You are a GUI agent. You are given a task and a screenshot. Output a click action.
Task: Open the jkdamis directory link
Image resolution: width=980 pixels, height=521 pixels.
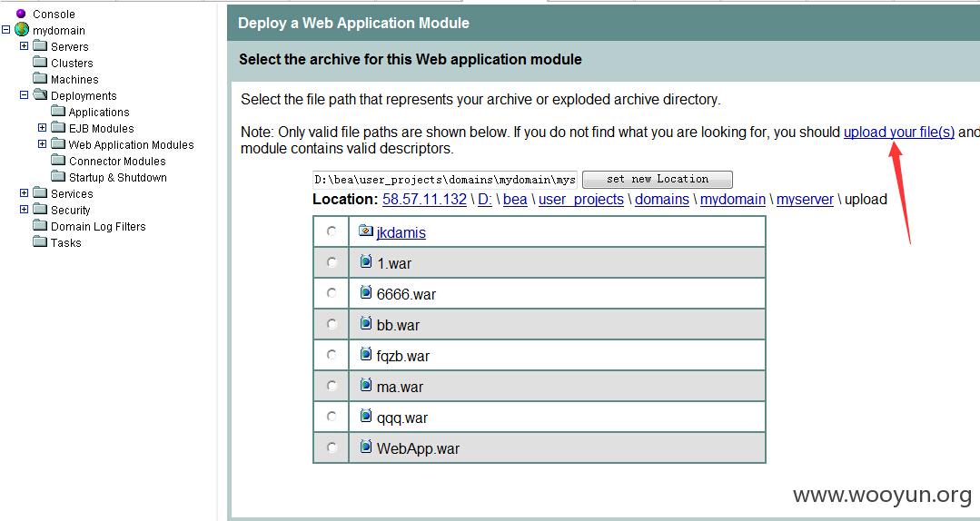pos(401,232)
